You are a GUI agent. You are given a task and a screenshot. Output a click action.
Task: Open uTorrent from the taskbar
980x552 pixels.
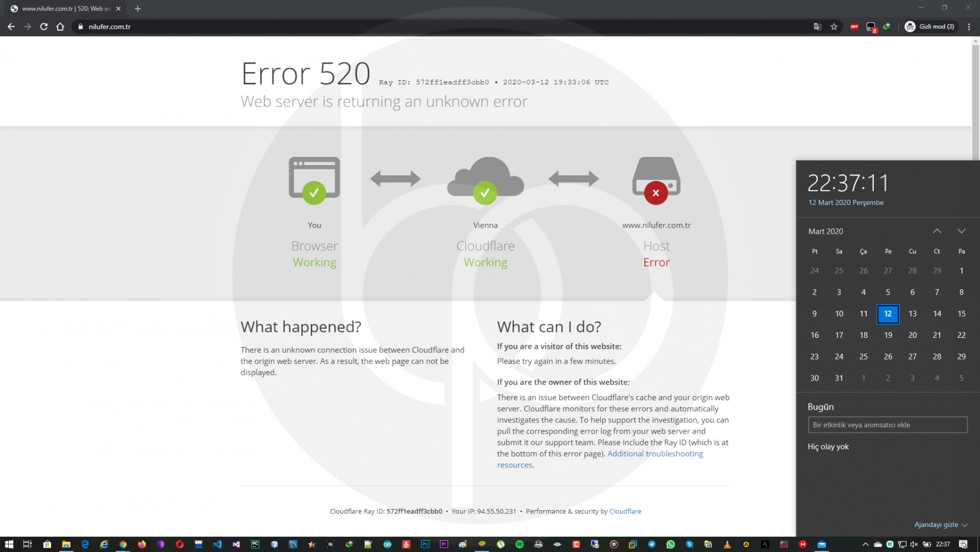(501, 544)
